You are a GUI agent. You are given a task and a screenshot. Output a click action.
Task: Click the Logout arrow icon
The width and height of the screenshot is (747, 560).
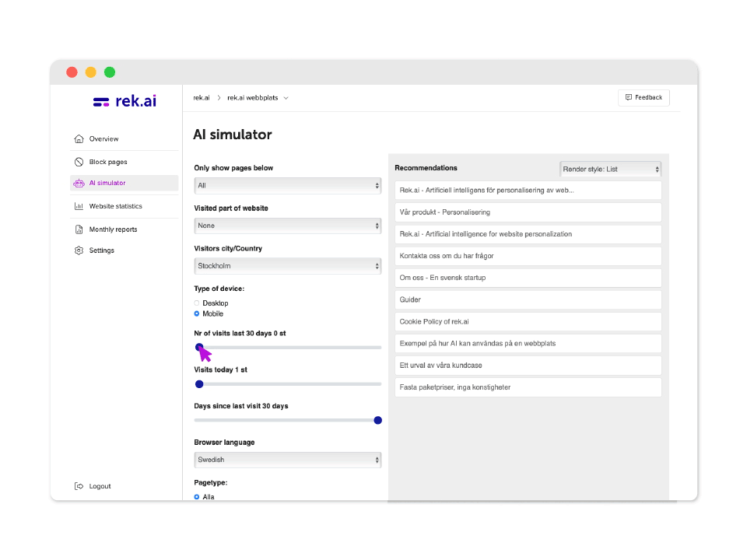coord(79,486)
